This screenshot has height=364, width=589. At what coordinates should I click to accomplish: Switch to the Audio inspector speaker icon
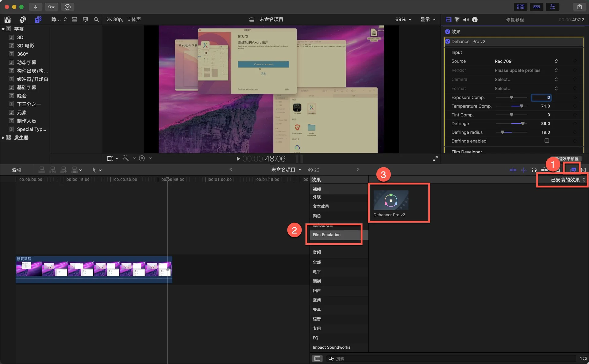coord(466,20)
